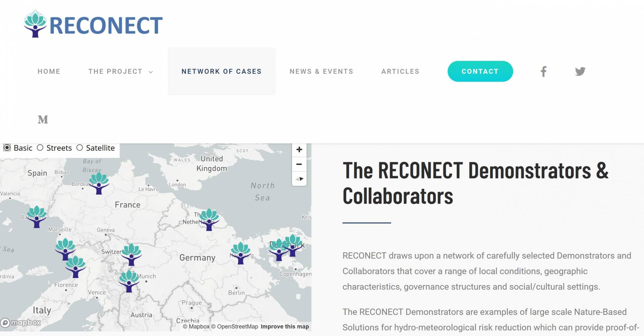Image resolution: width=644 pixels, height=336 pixels.
Task: Expand The Project dropdown chevron
Action: [151, 72]
